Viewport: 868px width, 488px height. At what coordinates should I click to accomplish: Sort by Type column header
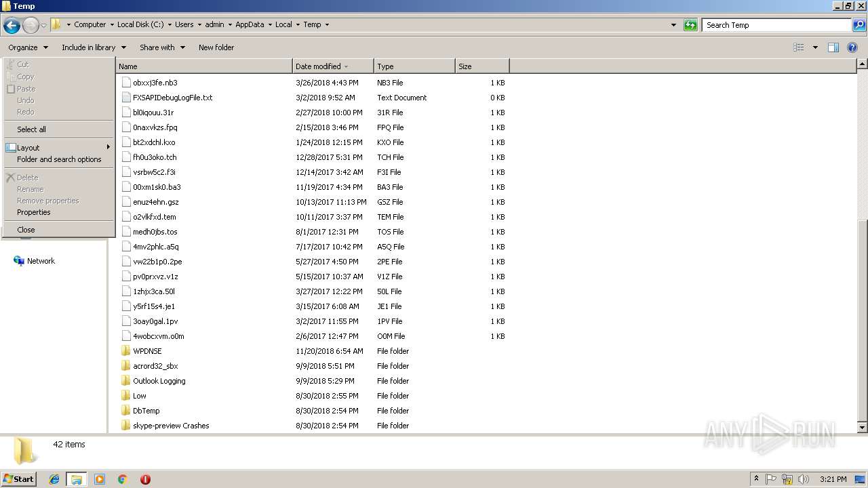[414, 66]
